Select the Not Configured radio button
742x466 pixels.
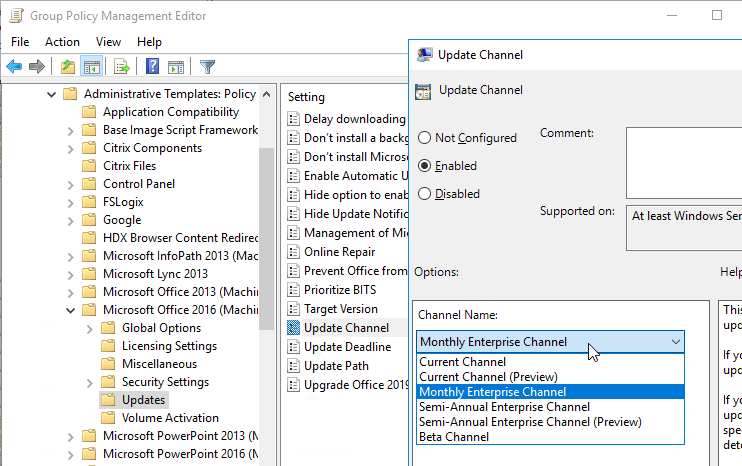tap(424, 138)
